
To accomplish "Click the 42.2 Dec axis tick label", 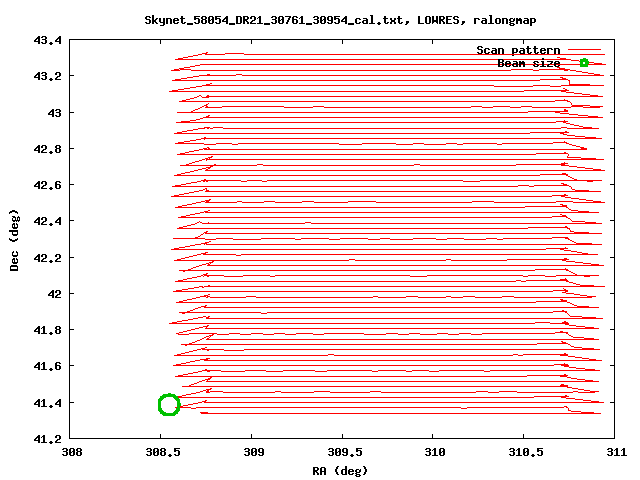I will (x=48, y=258).
